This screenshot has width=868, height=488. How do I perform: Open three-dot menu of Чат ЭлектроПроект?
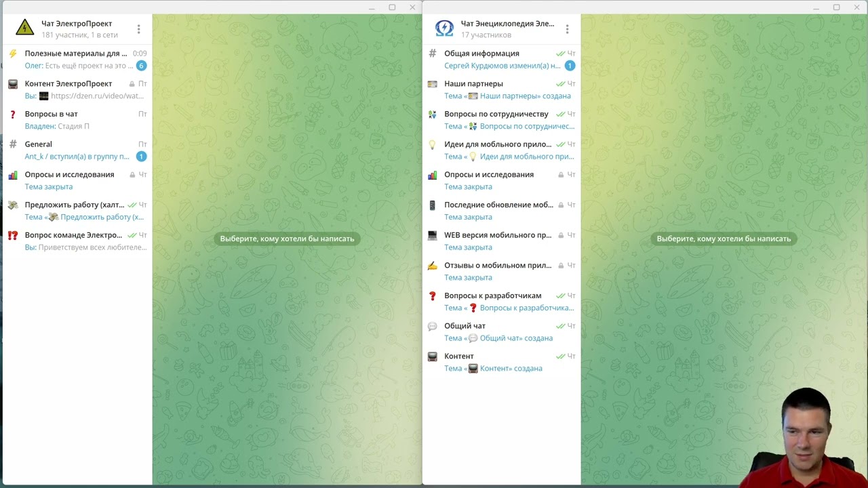point(138,29)
